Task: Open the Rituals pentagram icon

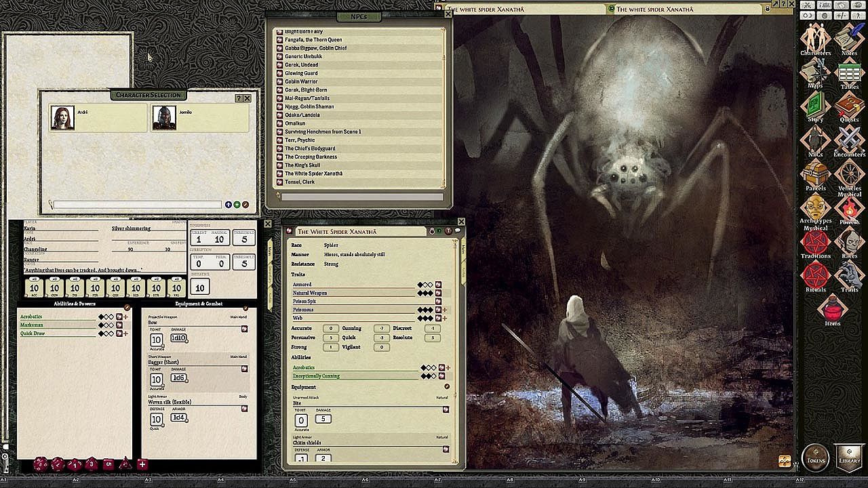Action: click(815, 277)
